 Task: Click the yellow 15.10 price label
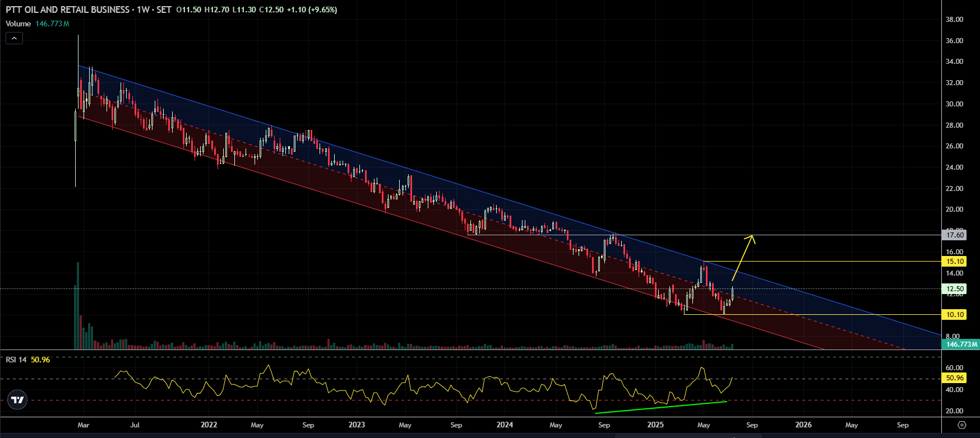pyautogui.click(x=955, y=262)
